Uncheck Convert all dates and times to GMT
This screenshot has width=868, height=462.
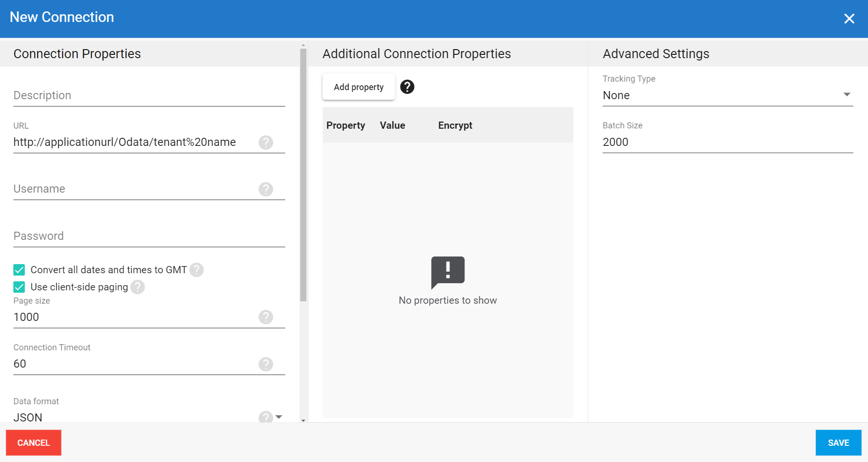coord(19,270)
